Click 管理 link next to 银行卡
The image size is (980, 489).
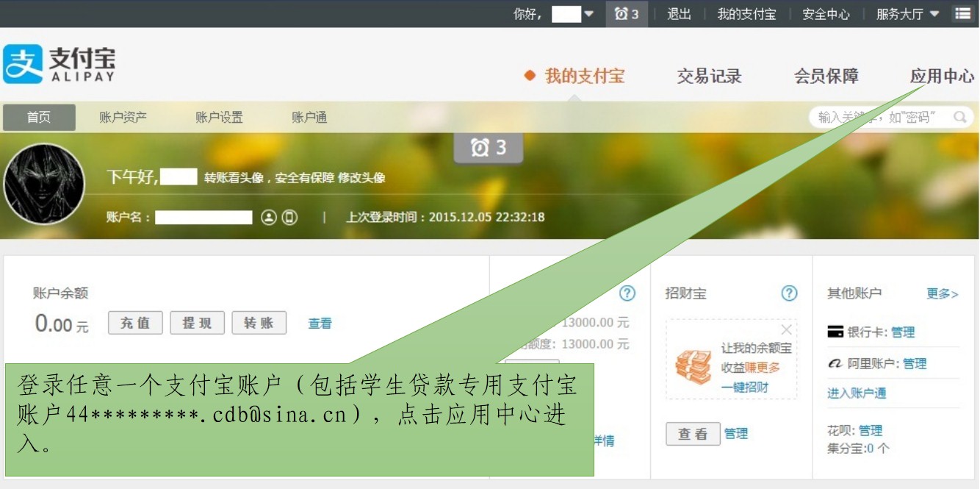pyautogui.click(x=903, y=332)
